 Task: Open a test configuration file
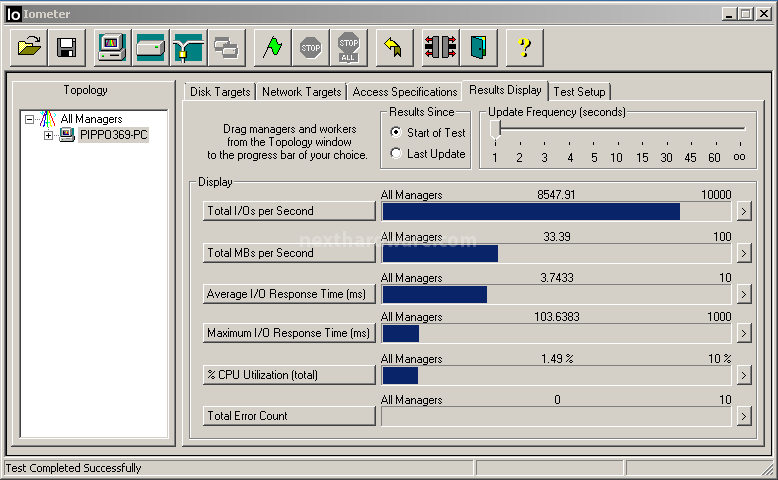point(29,48)
